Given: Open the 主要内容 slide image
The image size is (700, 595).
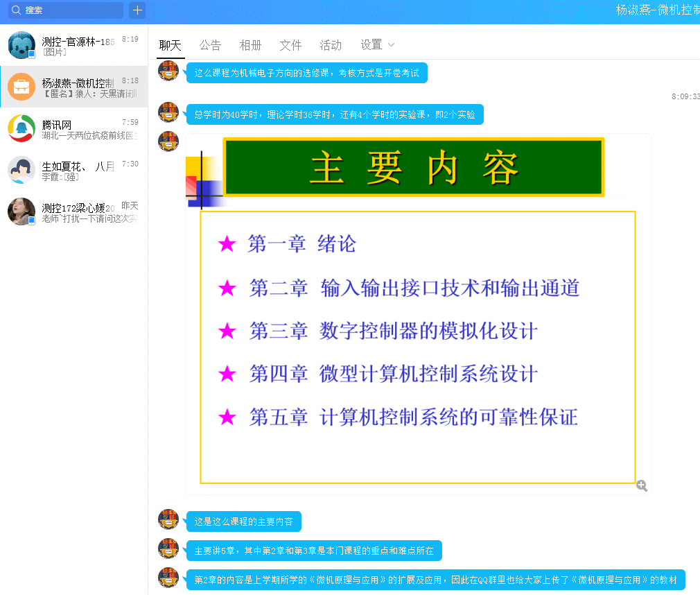Looking at the screenshot, I should tap(418, 313).
